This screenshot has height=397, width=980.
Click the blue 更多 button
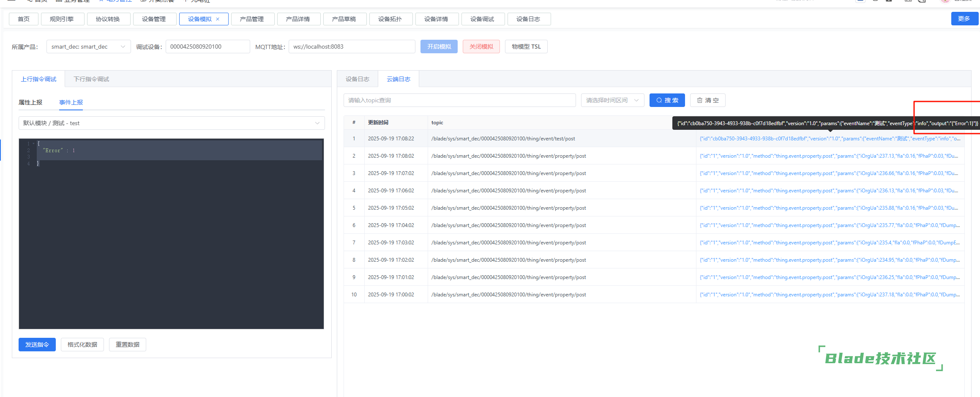click(964, 19)
